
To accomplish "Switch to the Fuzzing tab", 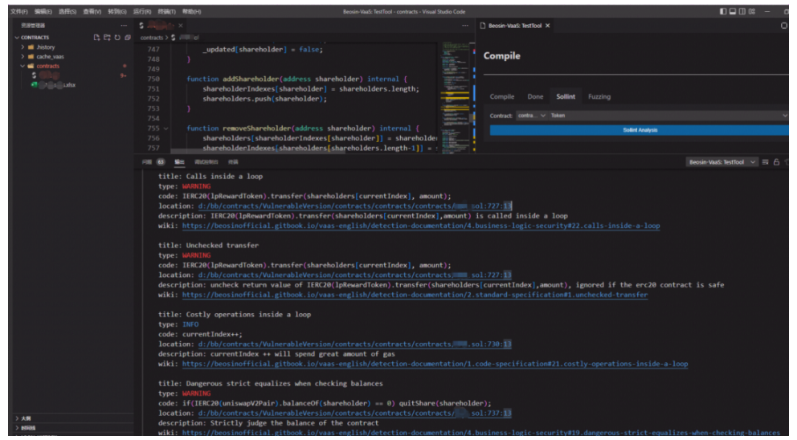I will coord(599,97).
